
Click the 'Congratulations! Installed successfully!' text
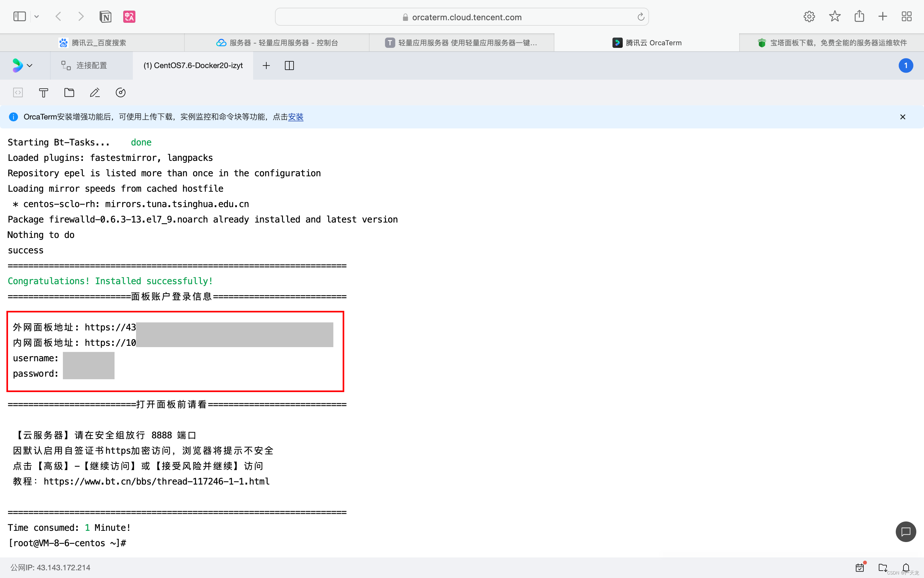click(x=110, y=281)
